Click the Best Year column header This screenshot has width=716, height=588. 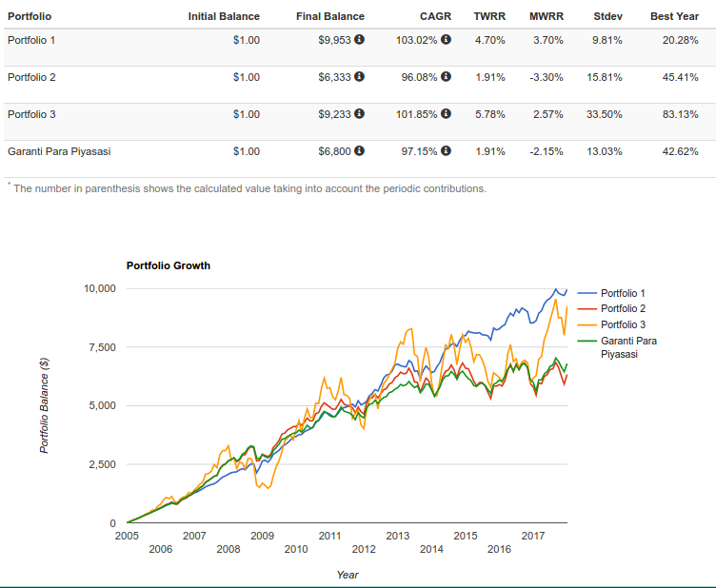[674, 16]
